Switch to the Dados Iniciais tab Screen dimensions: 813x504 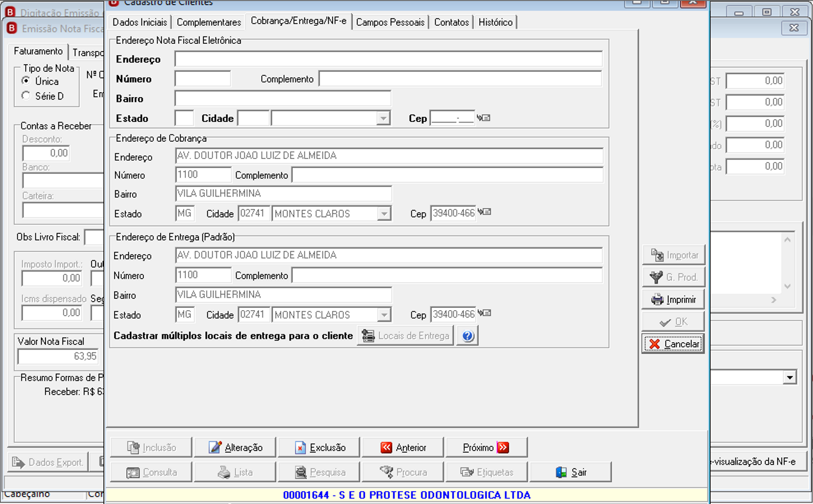click(140, 22)
